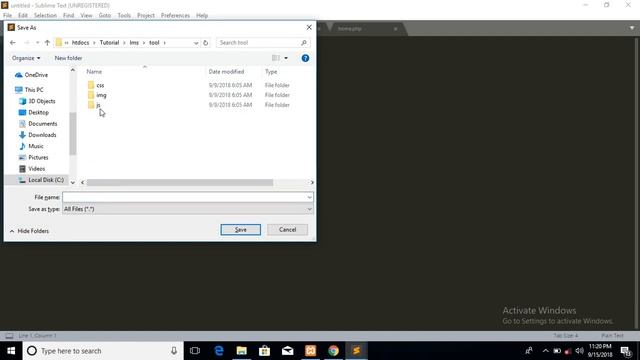This screenshot has width=640, height=360.
Task: Click navigation pane vertical scrollbar
Action: tap(73, 134)
